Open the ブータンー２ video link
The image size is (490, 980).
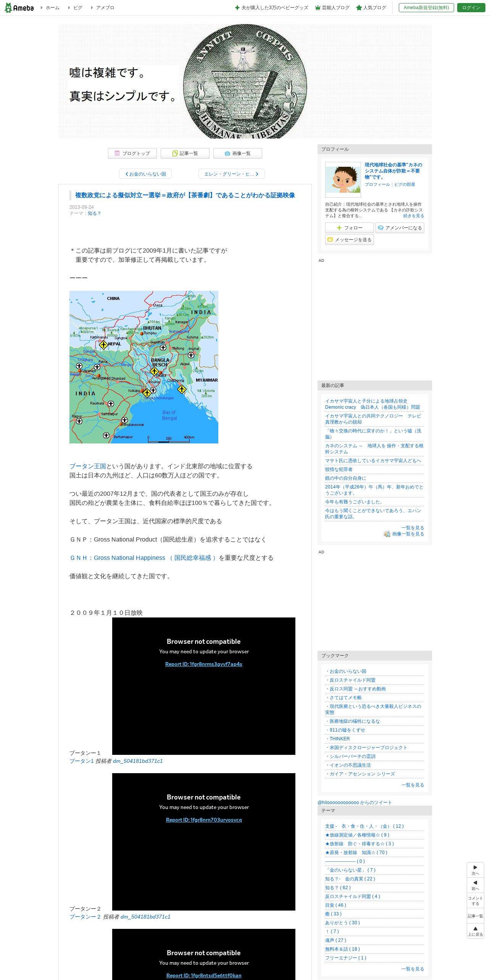click(85, 917)
